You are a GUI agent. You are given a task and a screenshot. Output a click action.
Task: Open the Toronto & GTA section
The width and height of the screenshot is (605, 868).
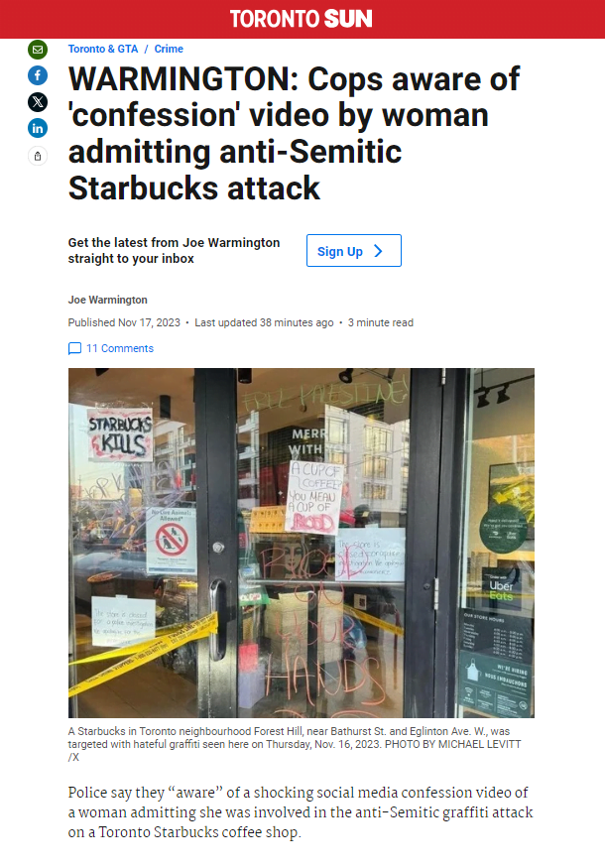point(103,49)
